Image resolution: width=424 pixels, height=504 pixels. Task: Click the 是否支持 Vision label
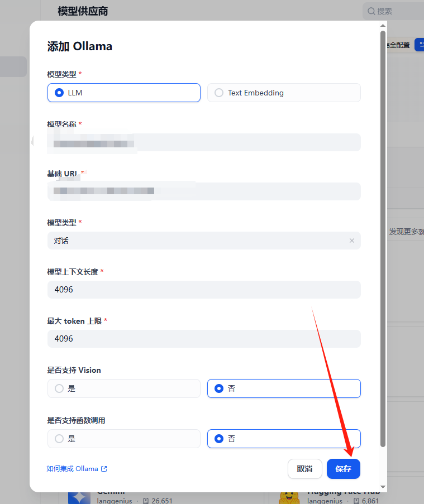pos(74,370)
